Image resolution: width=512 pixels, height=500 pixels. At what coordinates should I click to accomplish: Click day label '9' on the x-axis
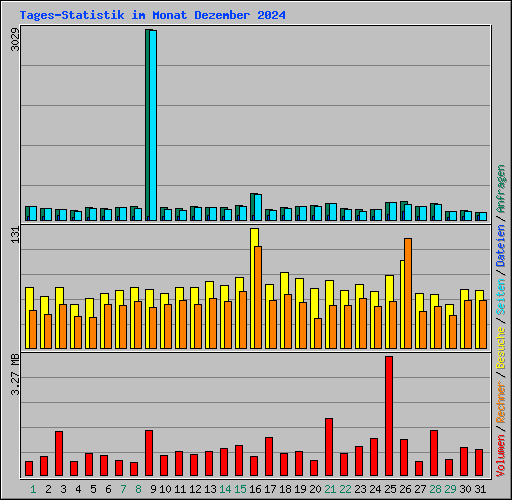coord(153,489)
